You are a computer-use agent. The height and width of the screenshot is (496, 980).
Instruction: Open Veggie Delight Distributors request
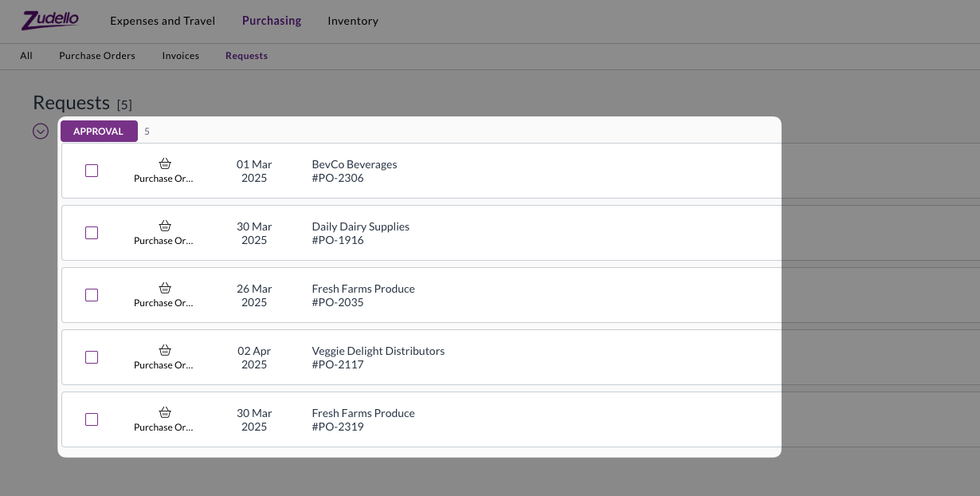pyautogui.click(x=378, y=351)
